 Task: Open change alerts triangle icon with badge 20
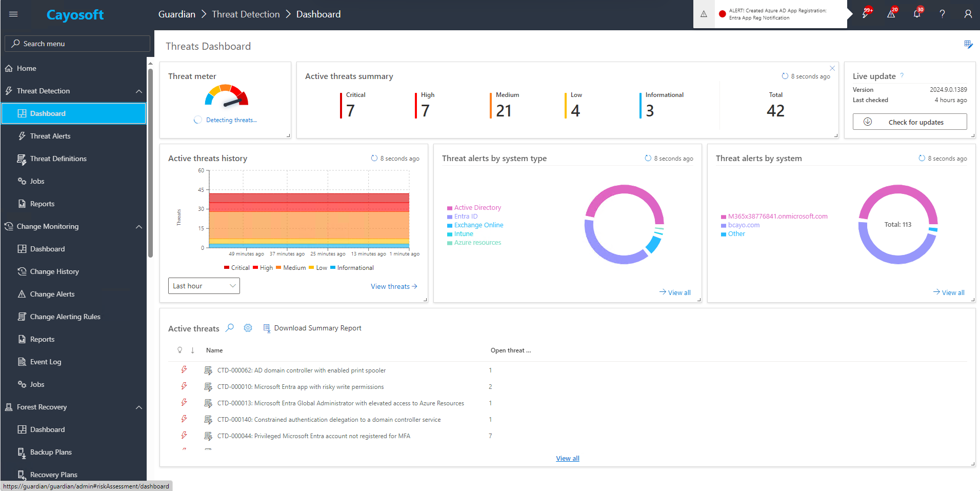891,14
